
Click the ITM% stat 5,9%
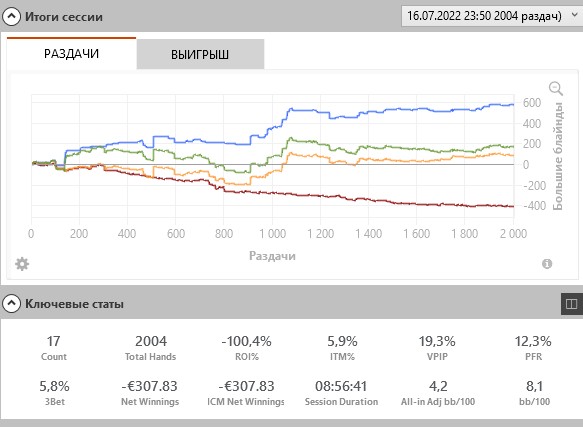(342, 341)
